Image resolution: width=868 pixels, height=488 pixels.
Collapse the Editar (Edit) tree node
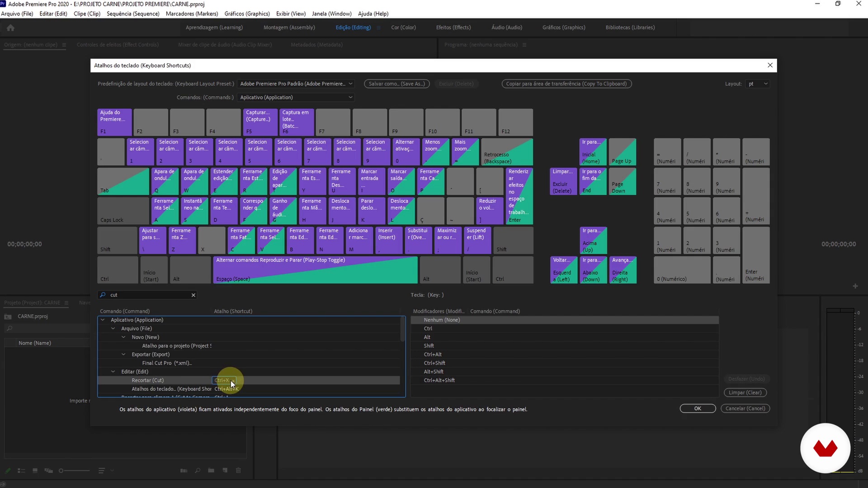tap(113, 371)
